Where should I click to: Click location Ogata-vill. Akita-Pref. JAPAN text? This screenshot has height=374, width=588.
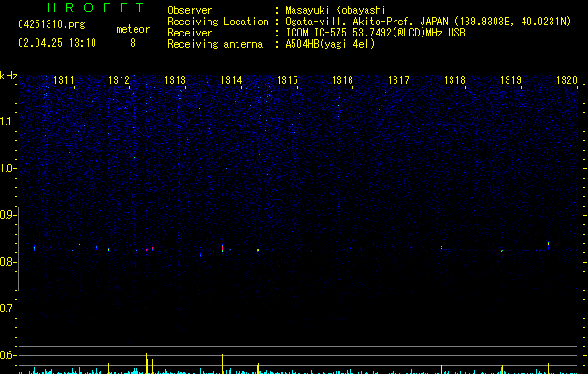[x=428, y=22]
